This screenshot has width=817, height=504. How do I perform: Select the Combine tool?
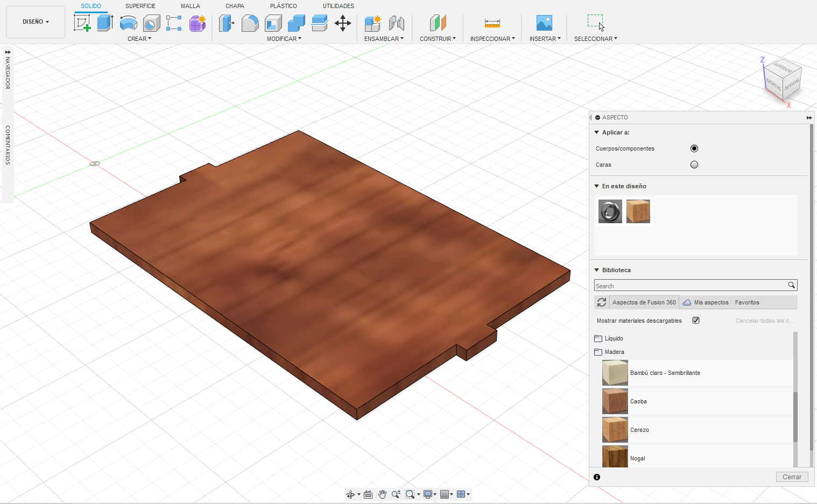tap(296, 23)
